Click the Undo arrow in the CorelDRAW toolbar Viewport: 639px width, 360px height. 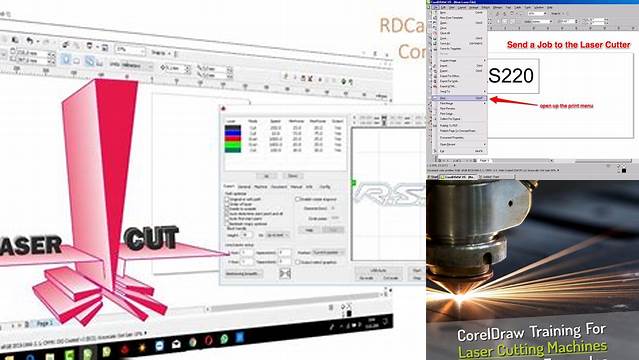point(29,40)
